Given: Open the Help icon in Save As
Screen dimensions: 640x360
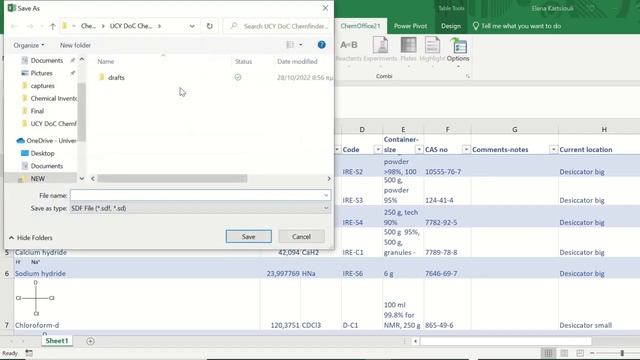Looking at the screenshot, I should pos(322,45).
